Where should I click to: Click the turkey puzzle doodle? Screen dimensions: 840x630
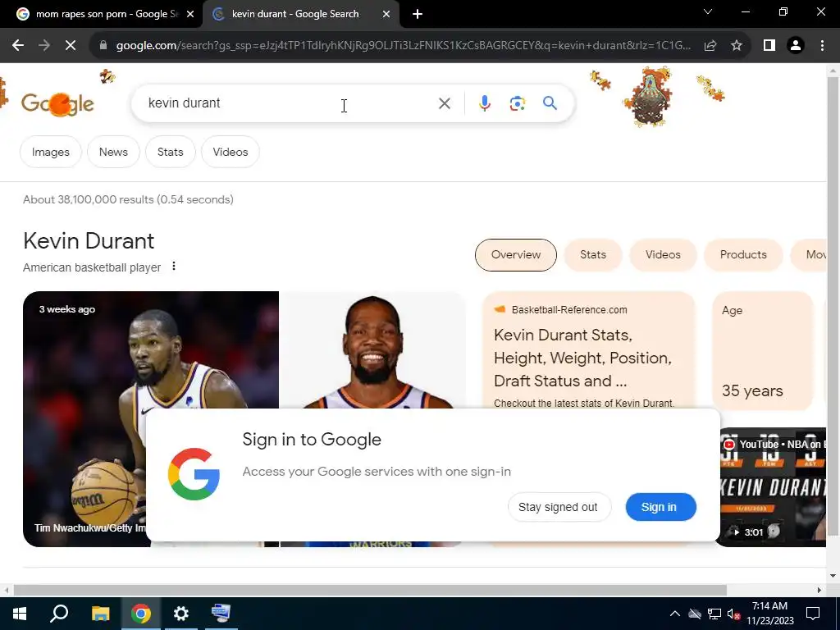click(x=649, y=97)
